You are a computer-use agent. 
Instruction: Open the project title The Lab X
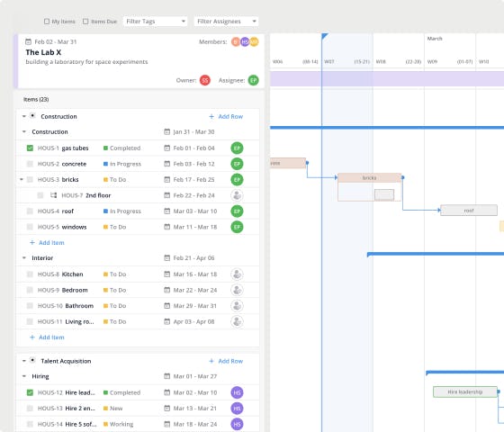tap(43, 52)
